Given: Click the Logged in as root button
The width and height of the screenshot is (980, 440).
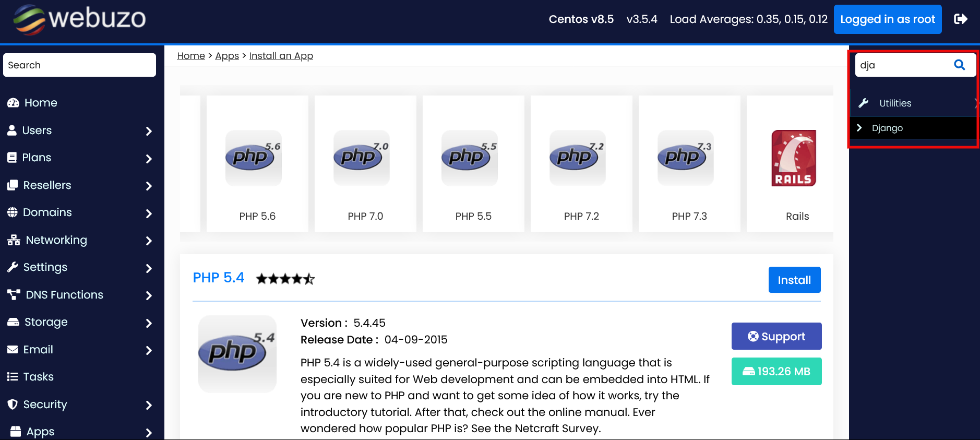Looking at the screenshot, I should click(x=888, y=19).
